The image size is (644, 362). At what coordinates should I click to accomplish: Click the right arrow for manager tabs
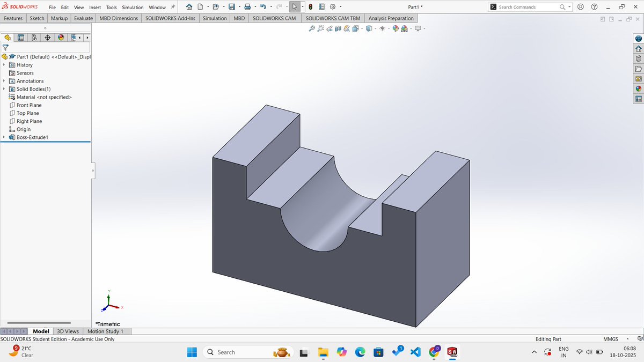(87, 38)
